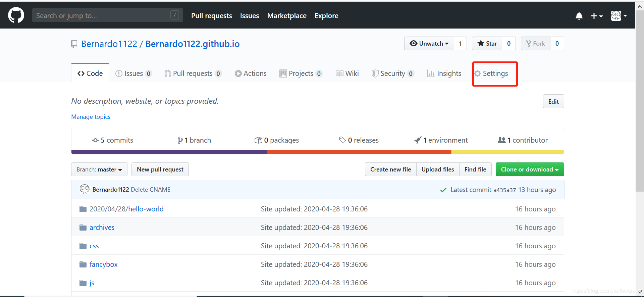644x297 pixels.
Task: Open the js folder
Action: coord(92,283)
